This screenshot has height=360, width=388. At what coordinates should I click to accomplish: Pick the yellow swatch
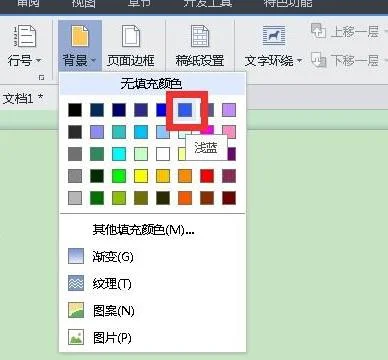pyautogui.click(x=141, y=176)
